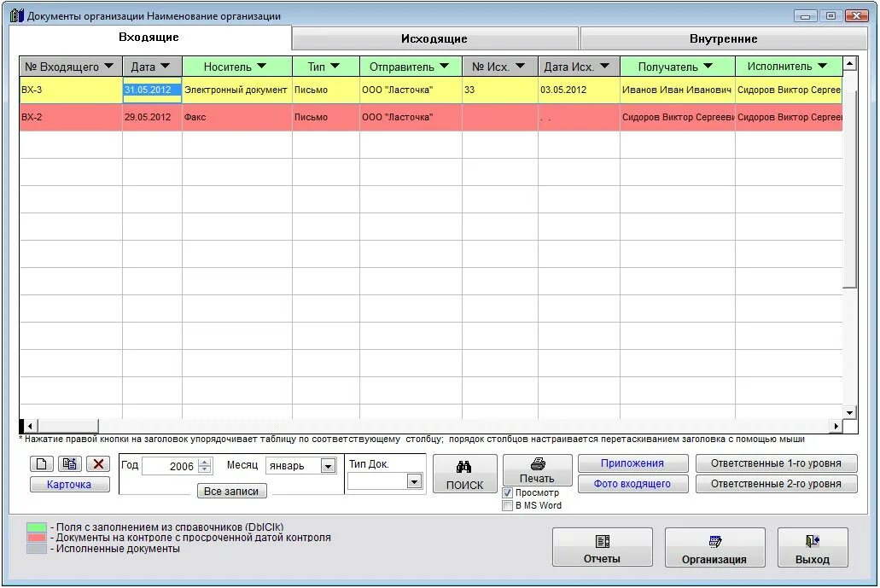
Task: Increase the year with stepper up arrow
Action: 205,463
